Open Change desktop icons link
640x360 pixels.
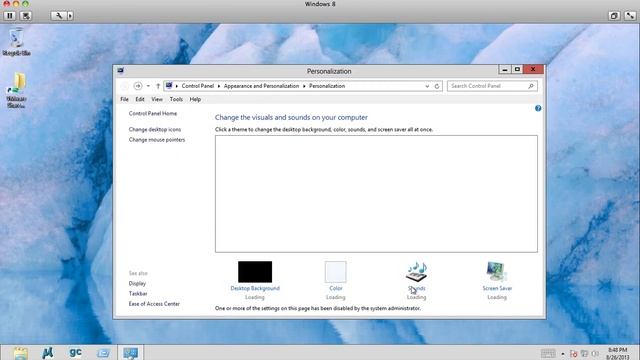pyautogui.click(x=155, y=129)
